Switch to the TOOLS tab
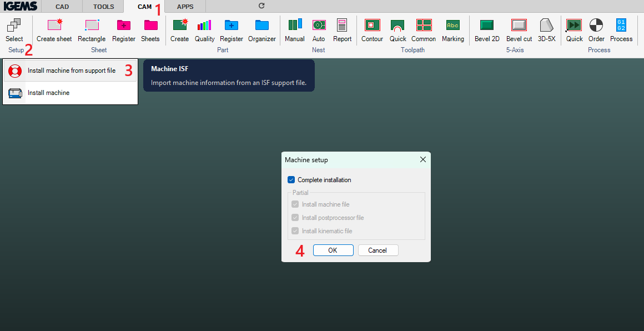 click(x=103, y=7)
